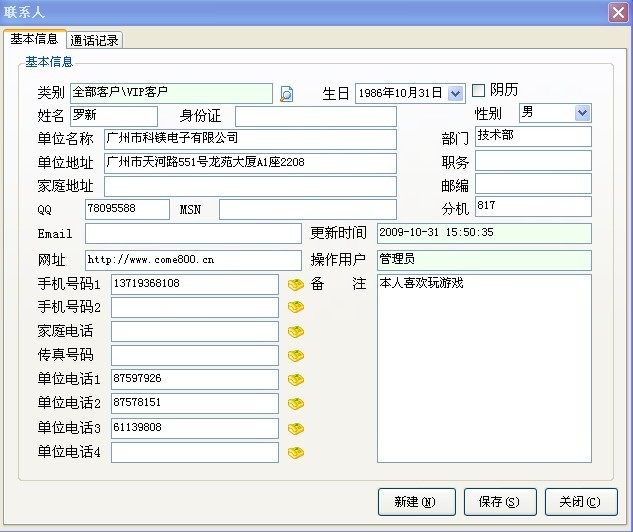The width and height of the screenshot is (633, 532).
Task: Select the 基本信息 tab
Action: [x=34, y=39]
